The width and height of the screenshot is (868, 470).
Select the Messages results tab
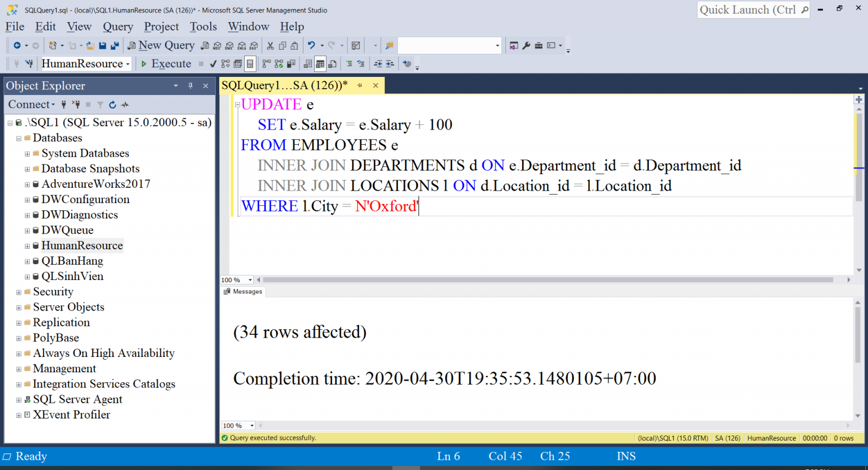(x=243, y=292)
